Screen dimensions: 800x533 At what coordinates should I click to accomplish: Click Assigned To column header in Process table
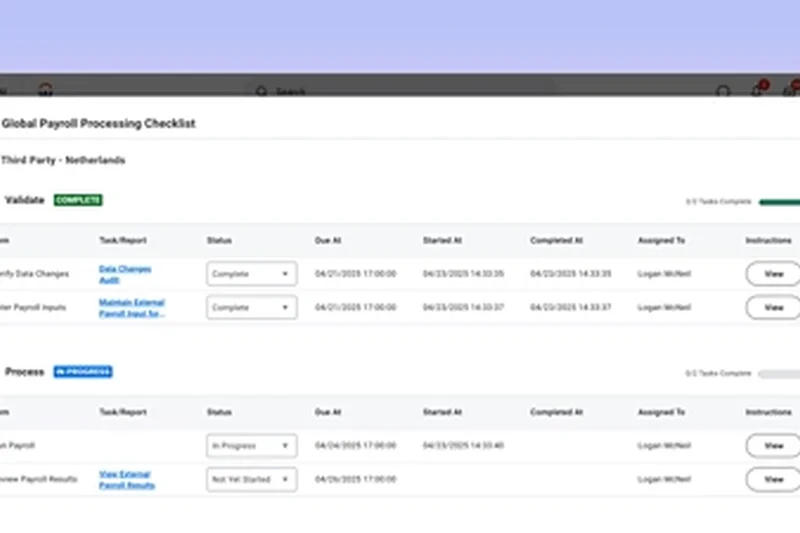661,412
